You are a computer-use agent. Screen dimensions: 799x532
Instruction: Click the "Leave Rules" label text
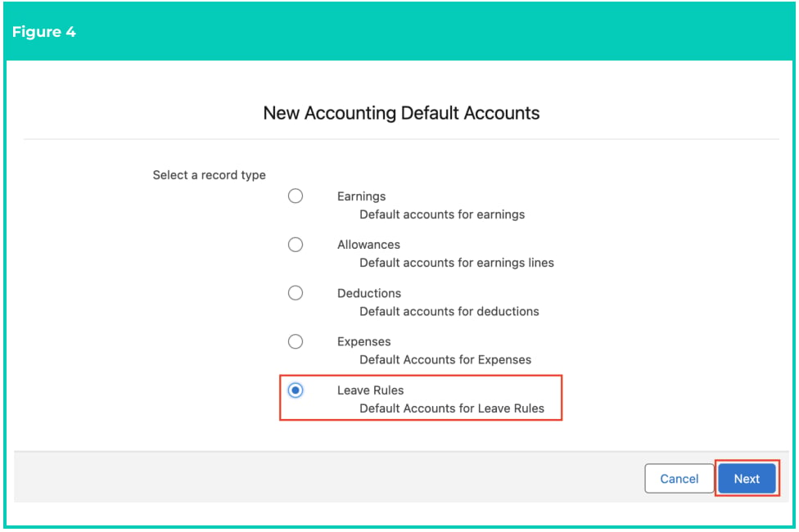[371, 390]
